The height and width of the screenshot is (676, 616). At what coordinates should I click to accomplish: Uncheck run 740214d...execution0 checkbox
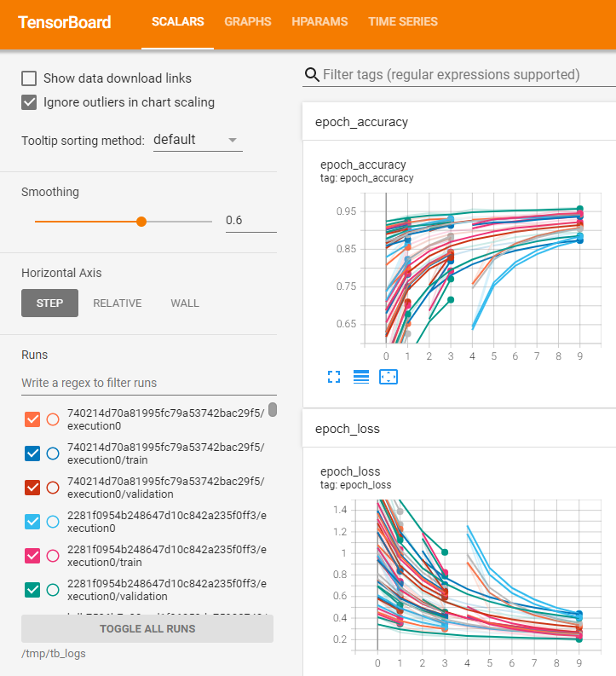click(32, 419)
